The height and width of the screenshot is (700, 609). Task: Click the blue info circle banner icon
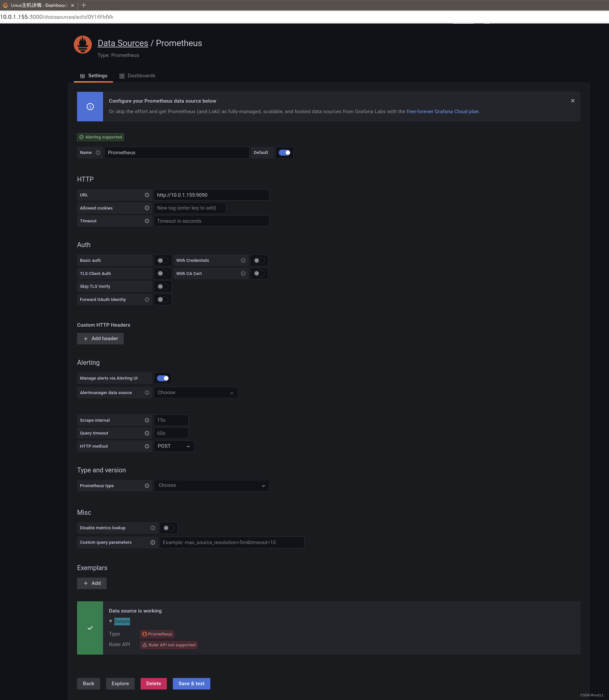click(x=90, y=107)
